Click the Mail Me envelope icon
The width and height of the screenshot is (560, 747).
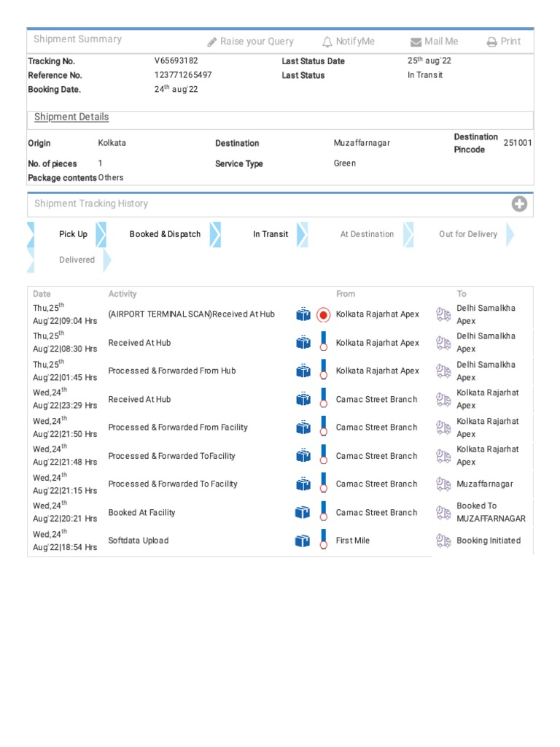(416, 42)
